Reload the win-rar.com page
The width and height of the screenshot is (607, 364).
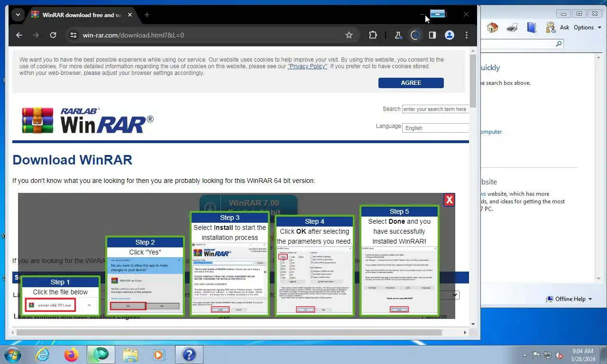(x=53, y=35)
